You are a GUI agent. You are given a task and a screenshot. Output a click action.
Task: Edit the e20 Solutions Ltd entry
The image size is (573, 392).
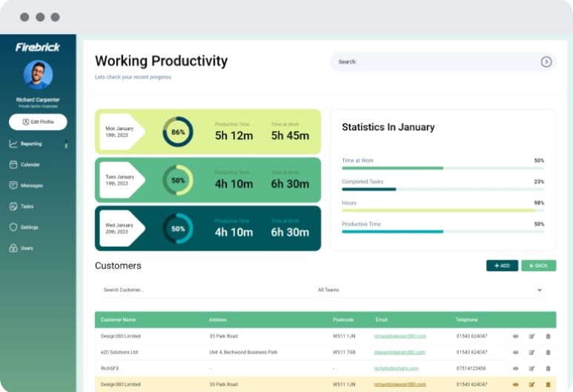531,352
